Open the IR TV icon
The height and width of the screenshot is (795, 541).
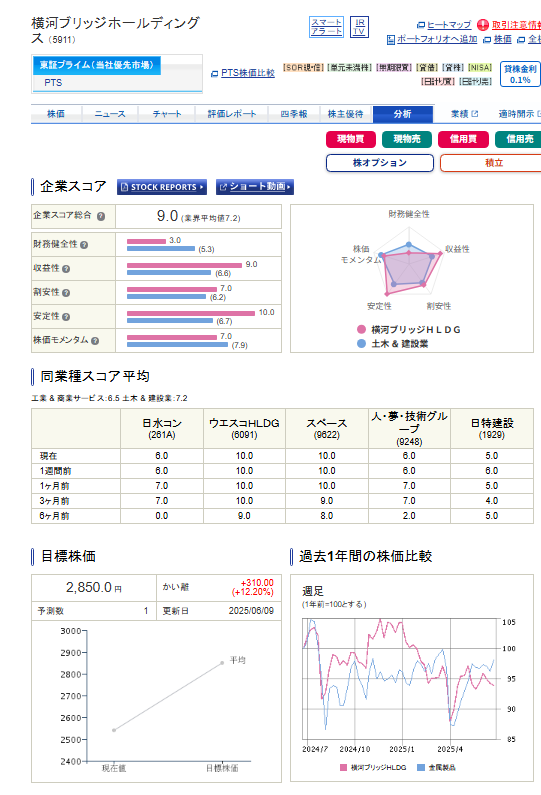tap(359, 26)
